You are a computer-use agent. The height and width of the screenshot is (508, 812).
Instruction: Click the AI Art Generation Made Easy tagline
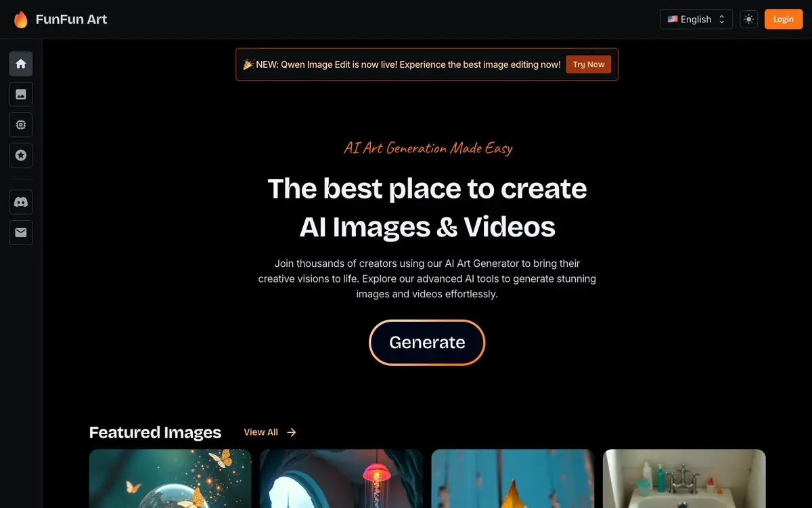428,148
